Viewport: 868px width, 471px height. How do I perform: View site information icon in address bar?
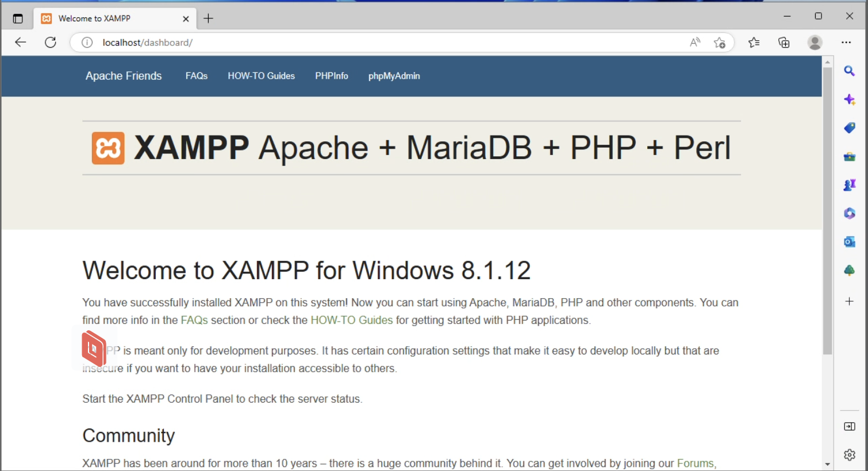(x=87, y=43)
